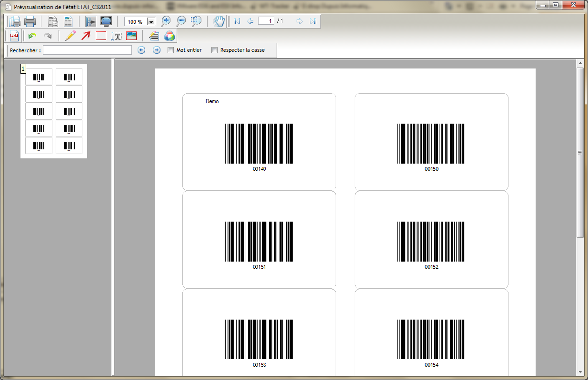
Task: Select the zoom-to-selection magnifier tool
Action: tap(196, 21)
